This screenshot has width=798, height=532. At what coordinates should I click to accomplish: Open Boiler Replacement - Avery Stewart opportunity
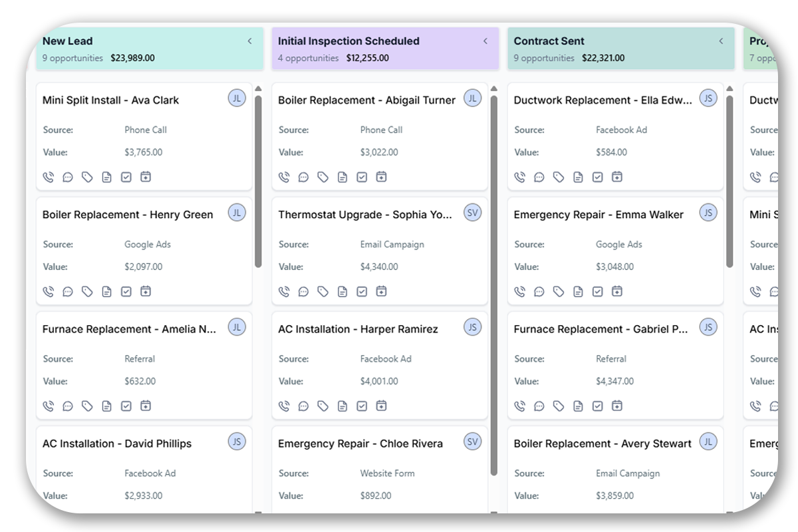pos(602,444)
